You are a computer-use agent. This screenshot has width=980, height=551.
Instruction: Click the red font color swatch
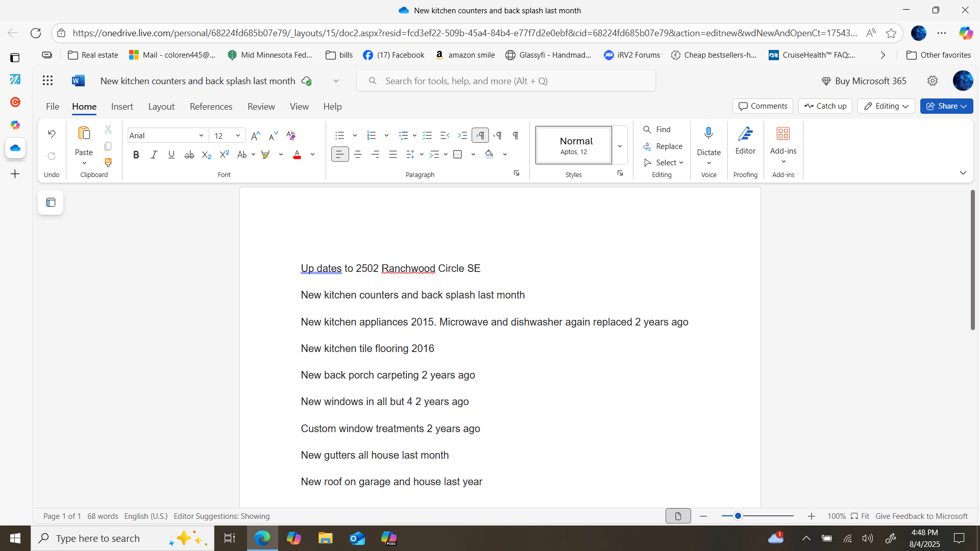point(297,155)
